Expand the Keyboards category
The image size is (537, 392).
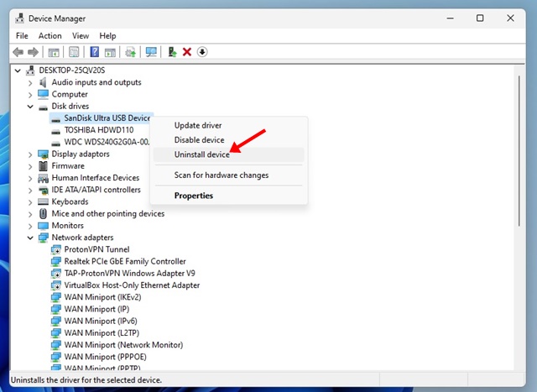[31, 201]
